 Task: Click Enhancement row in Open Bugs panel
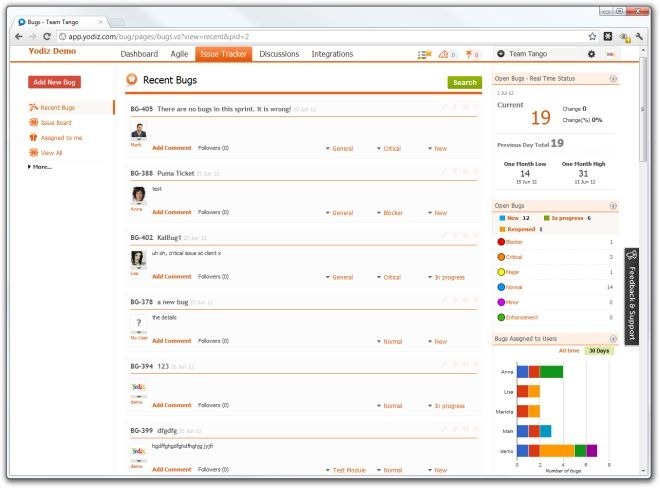coord(555,317)
